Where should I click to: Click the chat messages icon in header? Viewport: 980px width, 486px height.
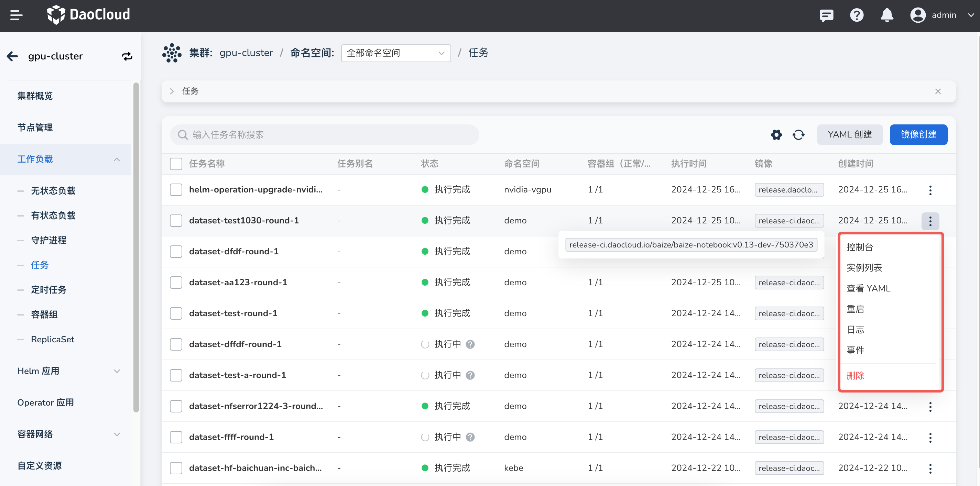(x=826, y=15)
